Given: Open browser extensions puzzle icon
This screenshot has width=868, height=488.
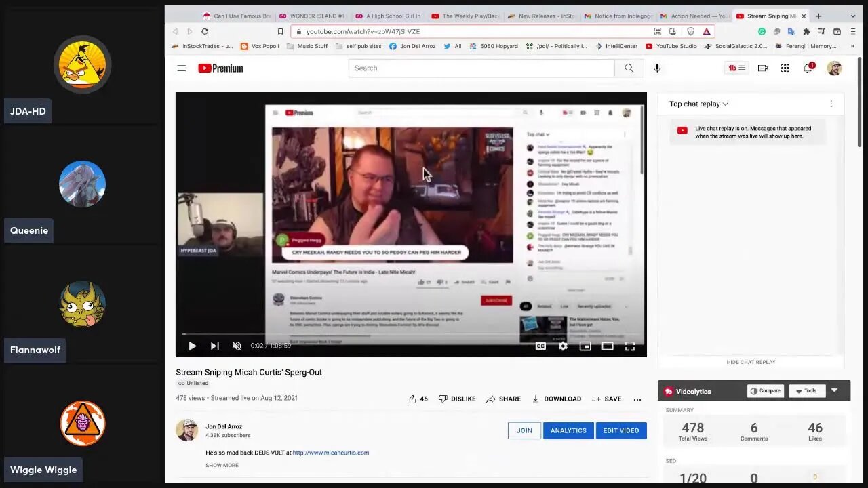Looking at the screenshot, I should click(x=806, y=31).
